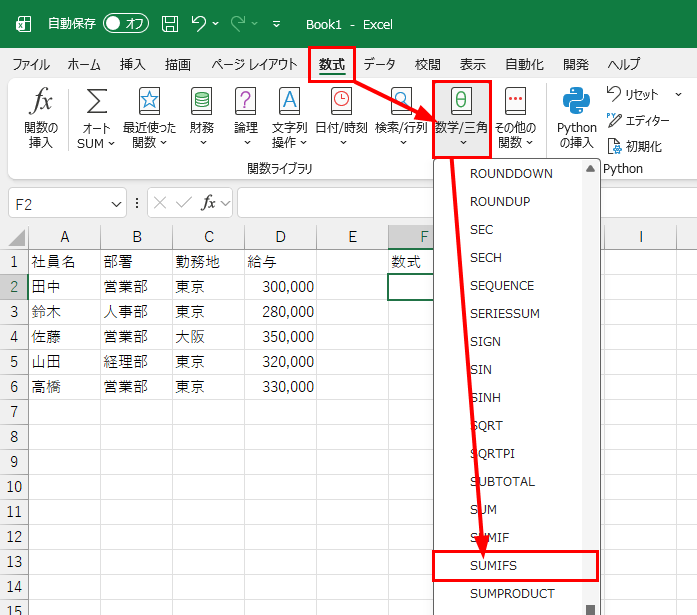The width and height of the screenshot is (697, 615).
Task: Select cell containing 大阪
Action: point(208,337)
